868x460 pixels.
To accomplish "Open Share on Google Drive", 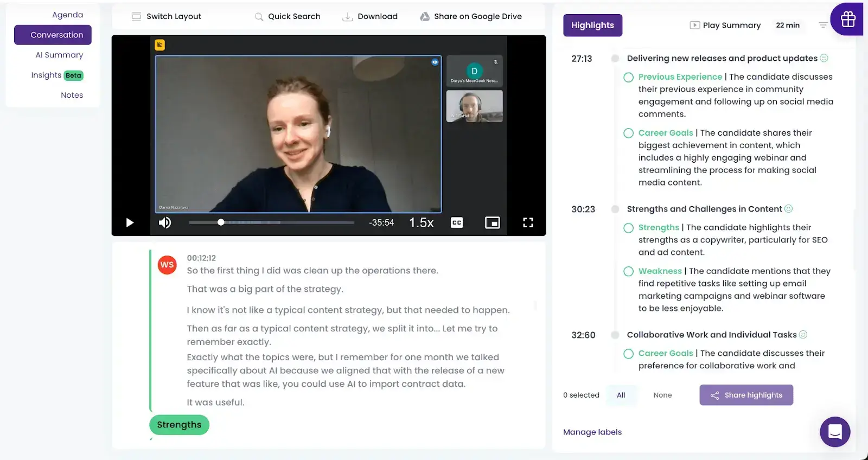I will [x=470, y=16].
